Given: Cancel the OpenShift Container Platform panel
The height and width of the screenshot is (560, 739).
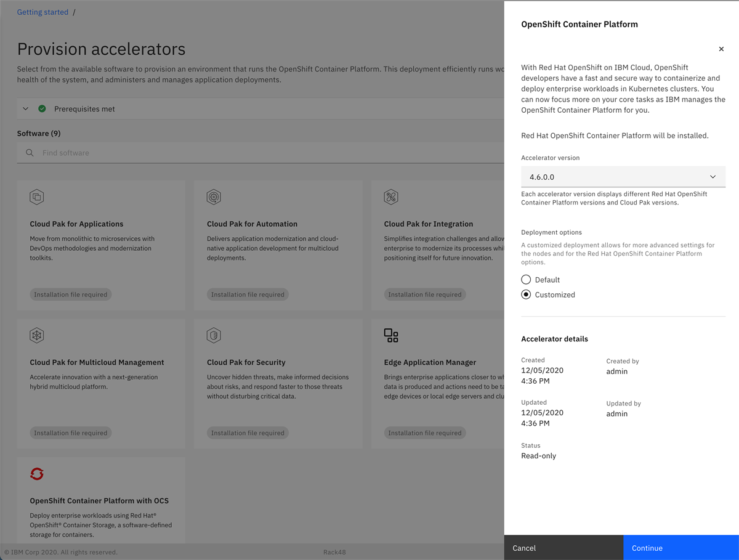Looking at the screenshot, I should 524,547.
